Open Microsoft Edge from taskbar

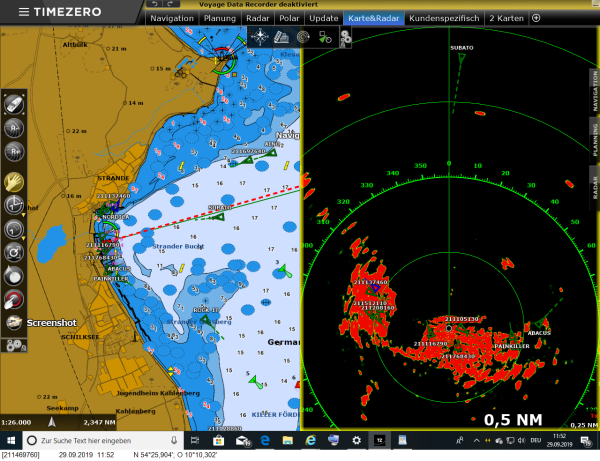[x=264, y=440]
